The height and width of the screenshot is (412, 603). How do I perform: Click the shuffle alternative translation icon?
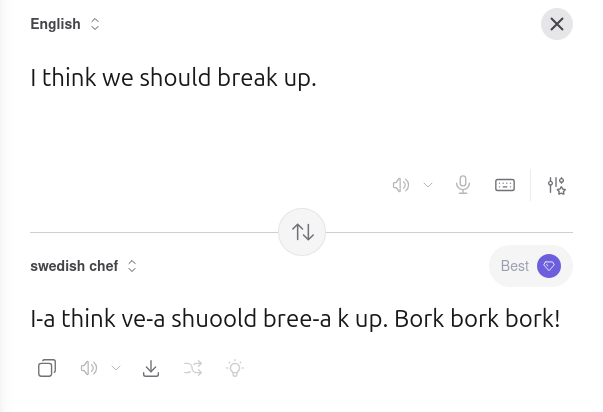(x=193, y=368)
